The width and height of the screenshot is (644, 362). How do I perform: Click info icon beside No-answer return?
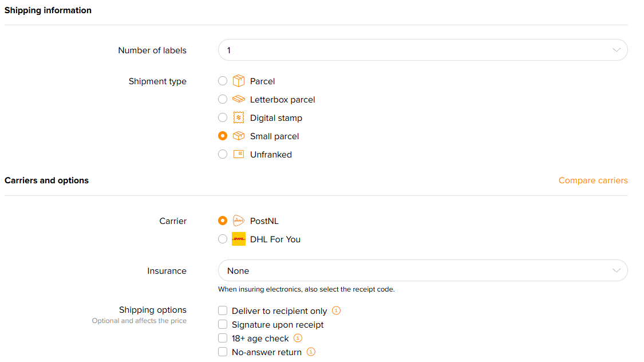point(311,352)
